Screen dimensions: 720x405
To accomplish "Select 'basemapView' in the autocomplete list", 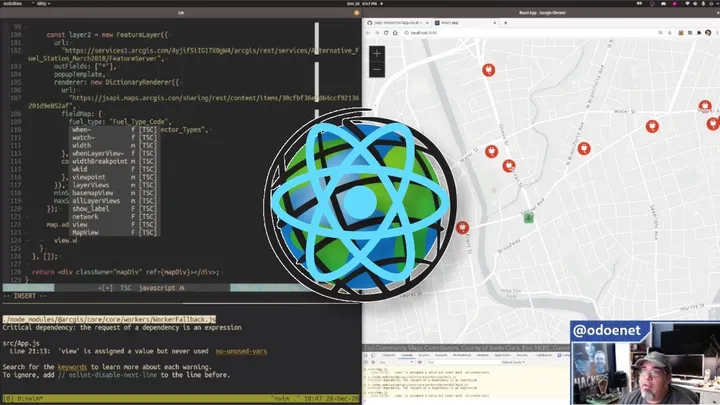I will pyautogui.click(x=113, y=193).
